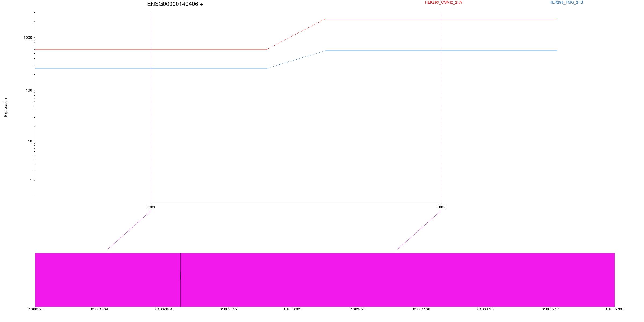Click the larger magenta exon block on the right
The height and width of the screenshot is (322, 644).
(x=397, y=280)
